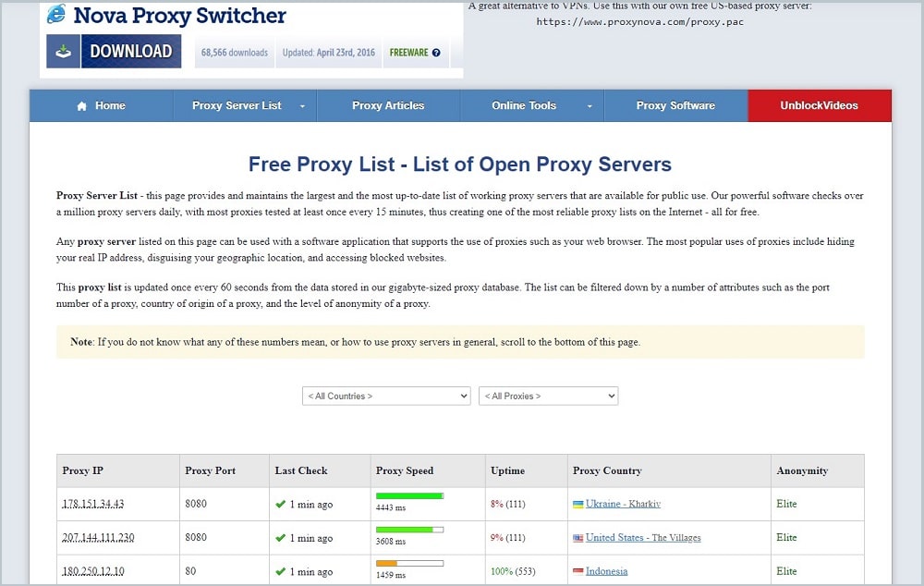
Task: Click the 9% (111) uptime value
Action: pos(507,538)
